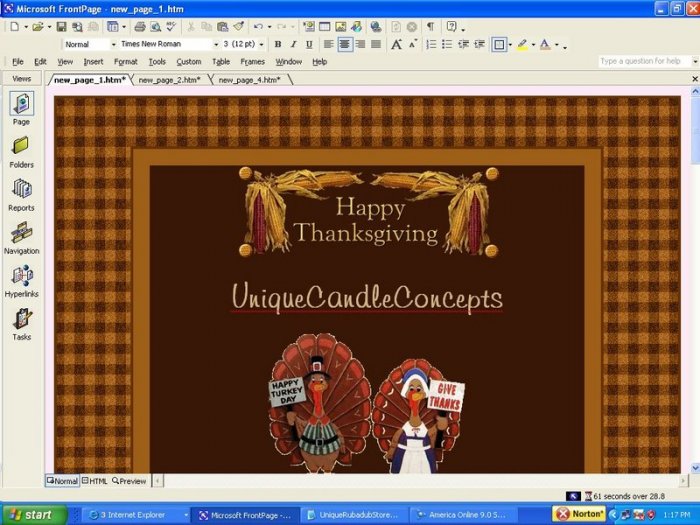Run the Spelling check icon

[171, 27]
